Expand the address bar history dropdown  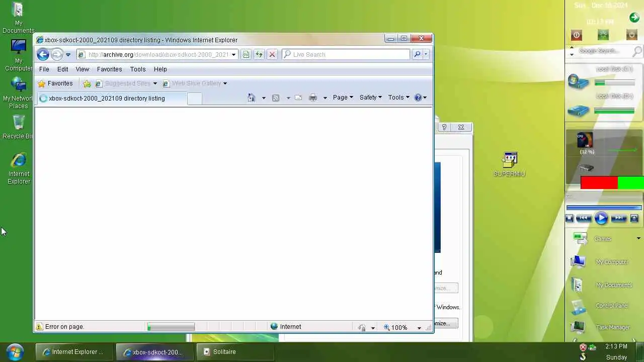coord(233,55)
